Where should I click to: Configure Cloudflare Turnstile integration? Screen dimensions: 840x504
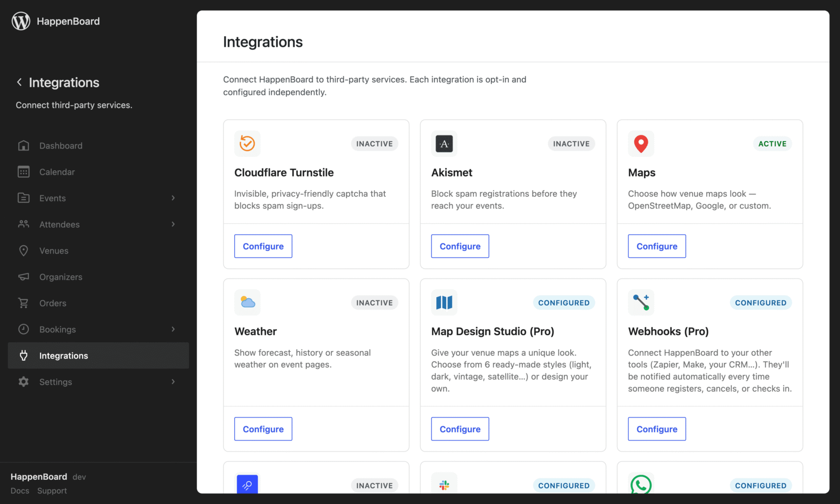coord(263,246)
